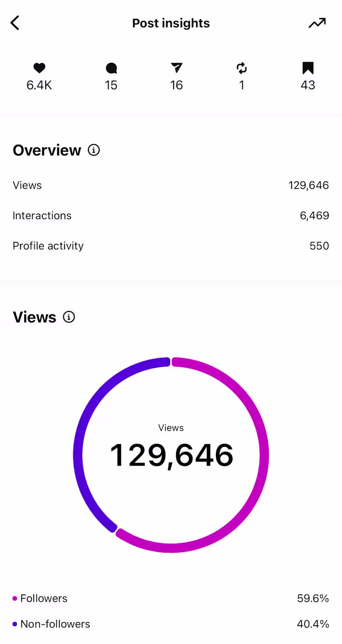Select the 6.4K likes count label
The height and width of the screenshot is (644, 342).
coord(39,85)
